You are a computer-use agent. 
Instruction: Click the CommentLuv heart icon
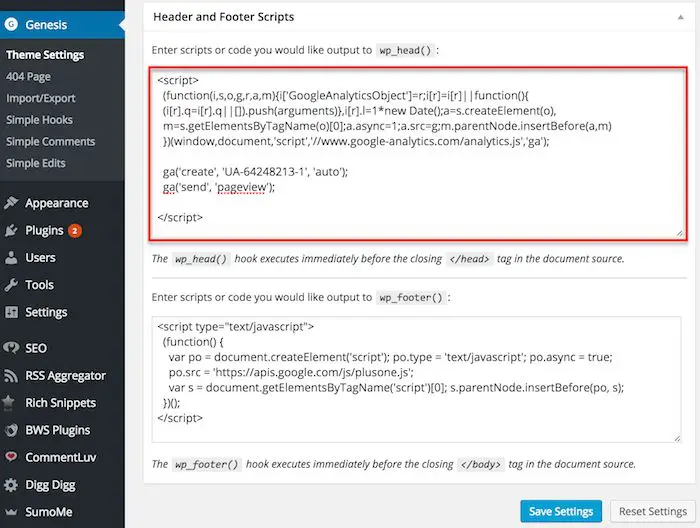pos(11,458)
